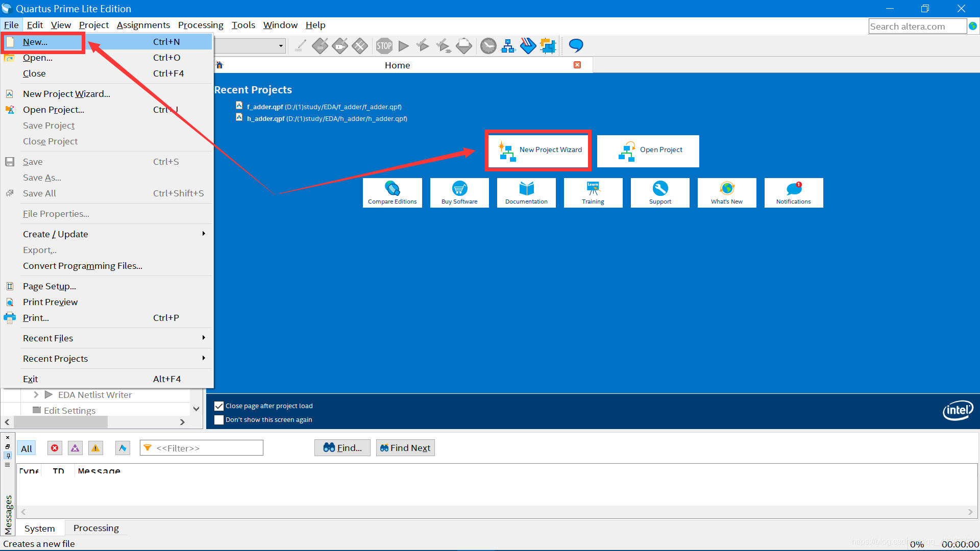
Task: Open the Chip Planner toolbar icon
Action: [x=548, y=46]
